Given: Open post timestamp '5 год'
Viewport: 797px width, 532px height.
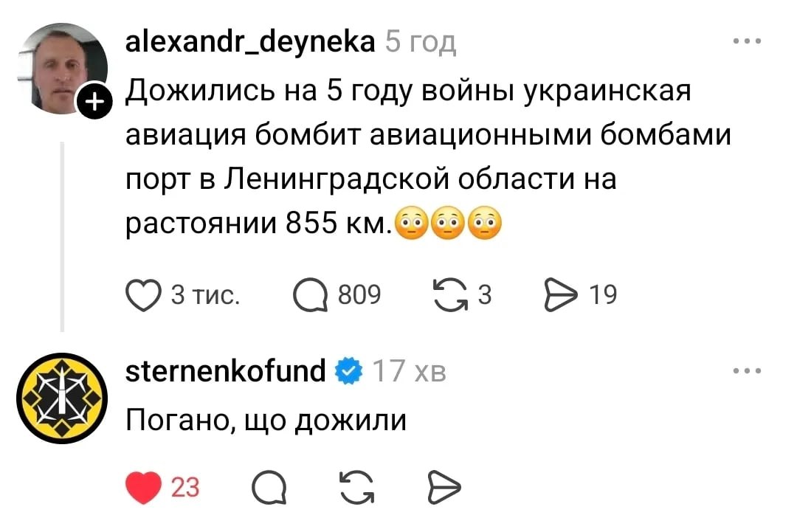Looking at the screenshot, I should (x=421, y=43).
